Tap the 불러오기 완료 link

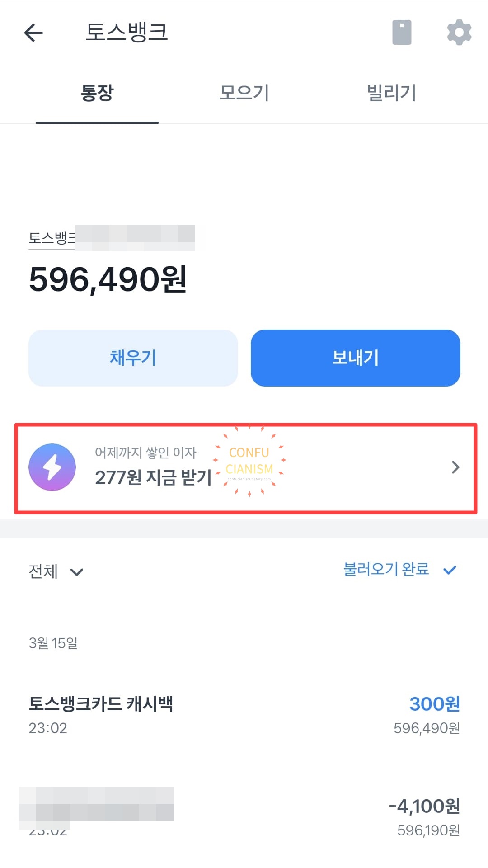386,569
